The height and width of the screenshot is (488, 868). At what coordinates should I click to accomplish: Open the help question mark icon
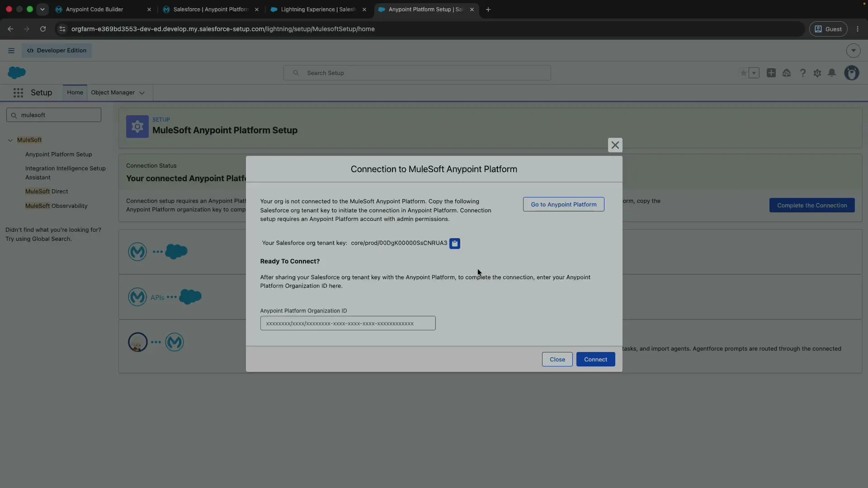point(802,73)
